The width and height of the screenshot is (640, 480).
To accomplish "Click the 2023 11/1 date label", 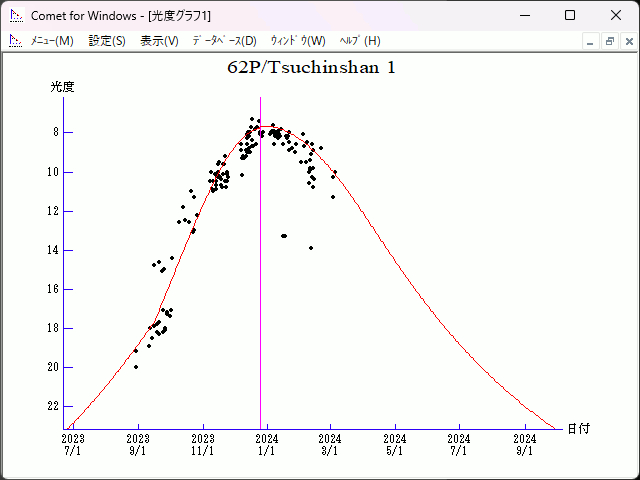I will (x=203, y=445).
